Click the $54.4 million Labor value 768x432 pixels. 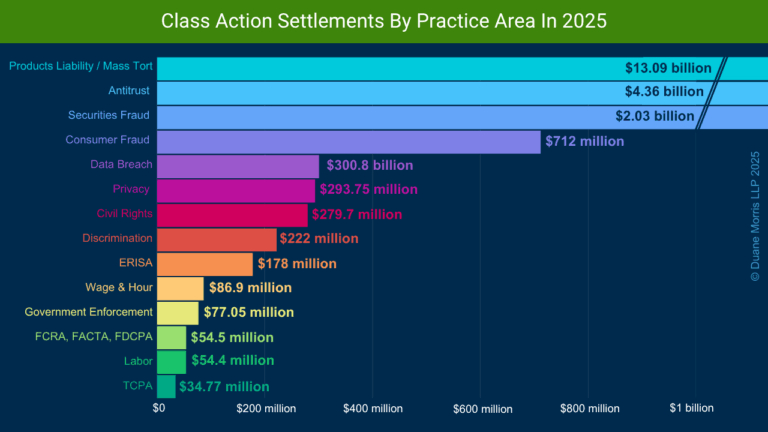pos(232,361)
